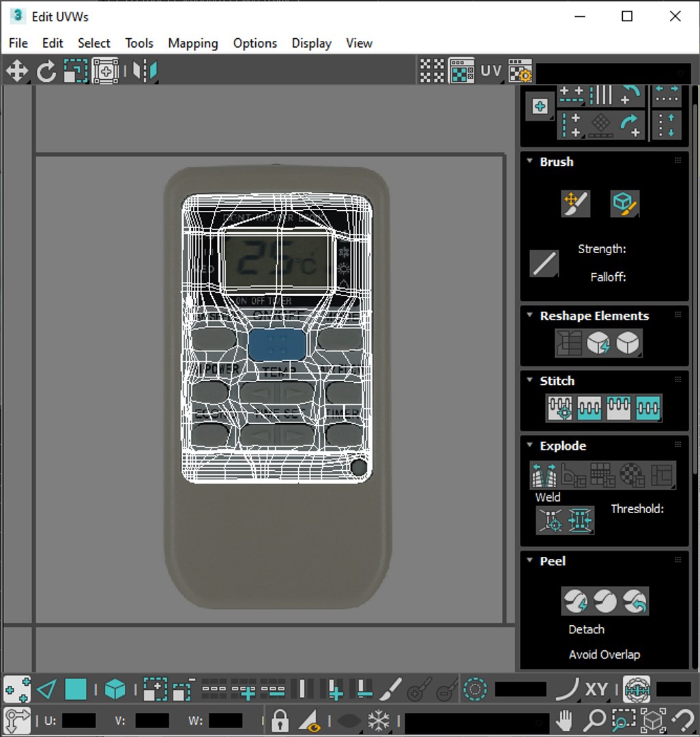Collapse the Peel rollout

click(x=529, y=560)
